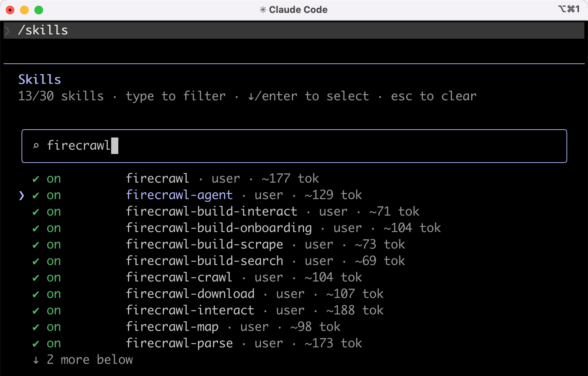The image size is (588, 376).
Task: Click the green checkmark for firecrawl-parse
Action: 36,344
